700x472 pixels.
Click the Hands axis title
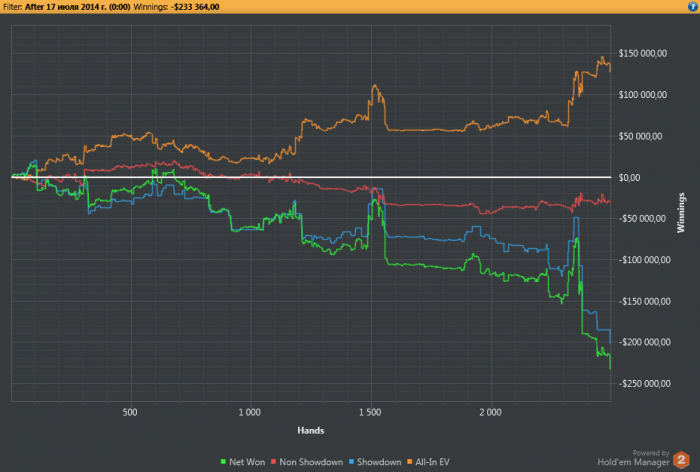311,430
